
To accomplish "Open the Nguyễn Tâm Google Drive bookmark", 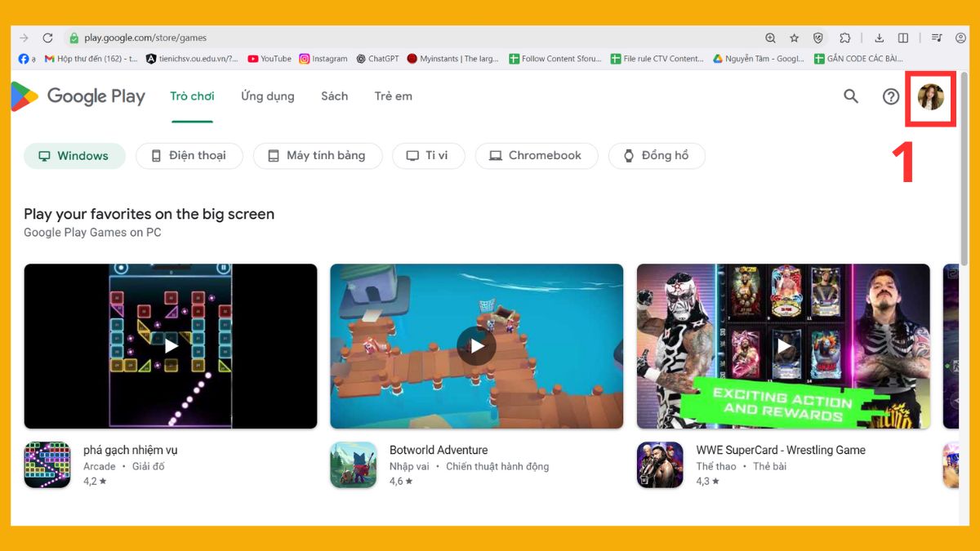I will click(759, 59).
